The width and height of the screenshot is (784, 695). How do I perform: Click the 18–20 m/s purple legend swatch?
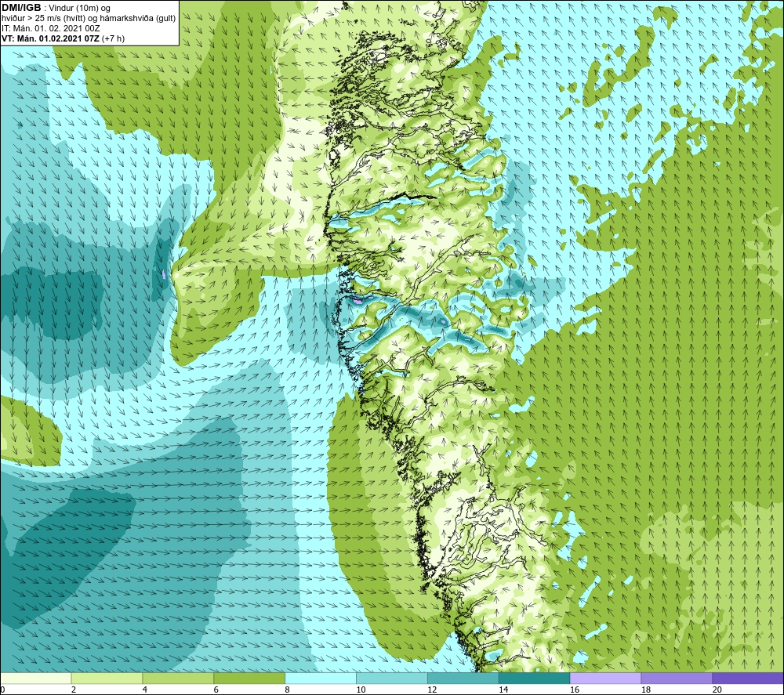(677, 678)
